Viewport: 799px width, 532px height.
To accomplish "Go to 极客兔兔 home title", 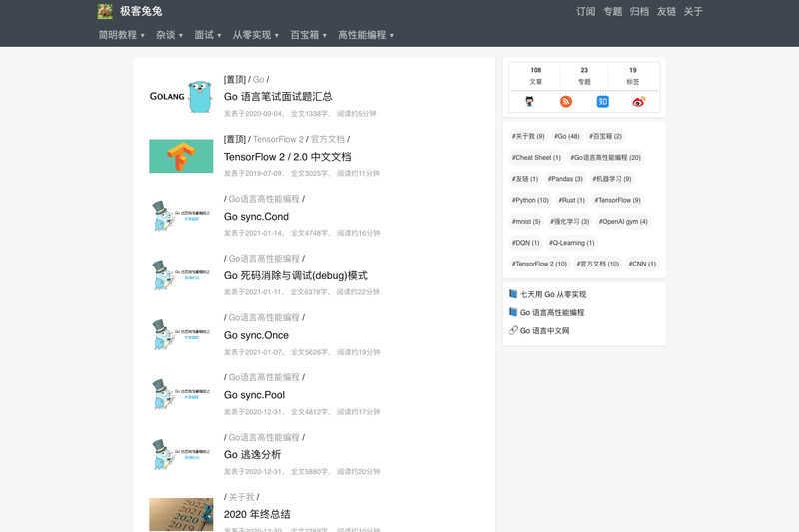I will [x=141, y=11].
